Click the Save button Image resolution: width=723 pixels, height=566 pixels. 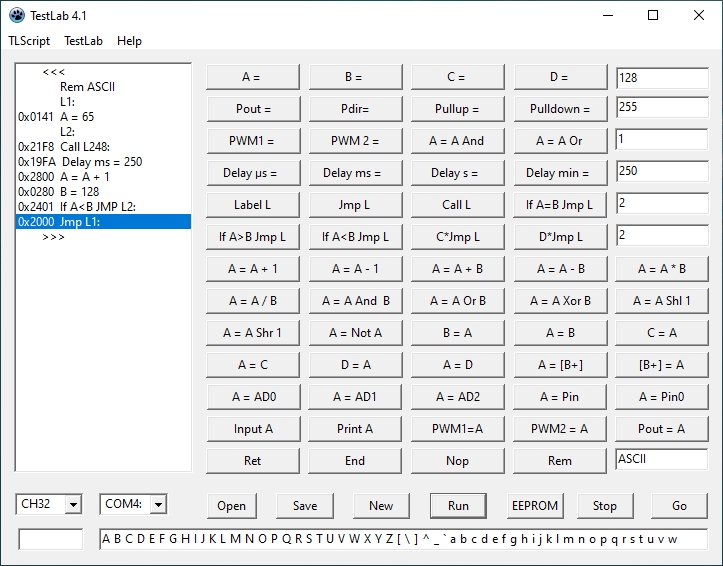[x=305, y=505]
